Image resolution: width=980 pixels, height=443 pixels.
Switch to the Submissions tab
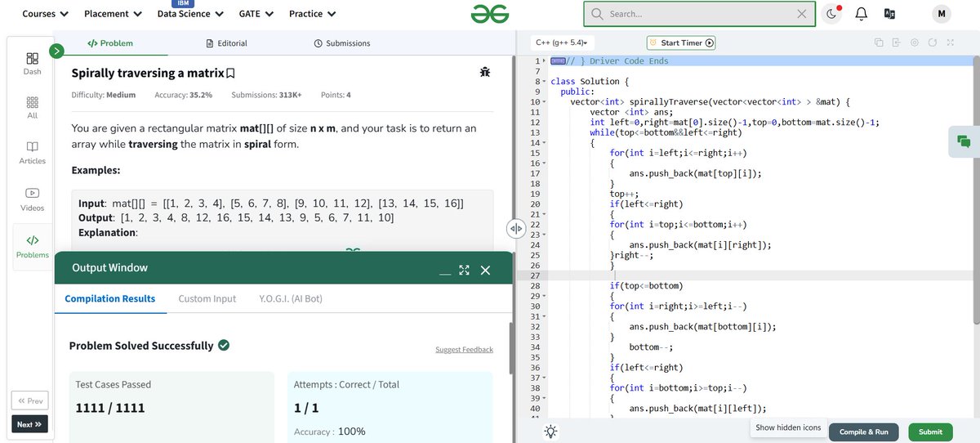(342, 43)
